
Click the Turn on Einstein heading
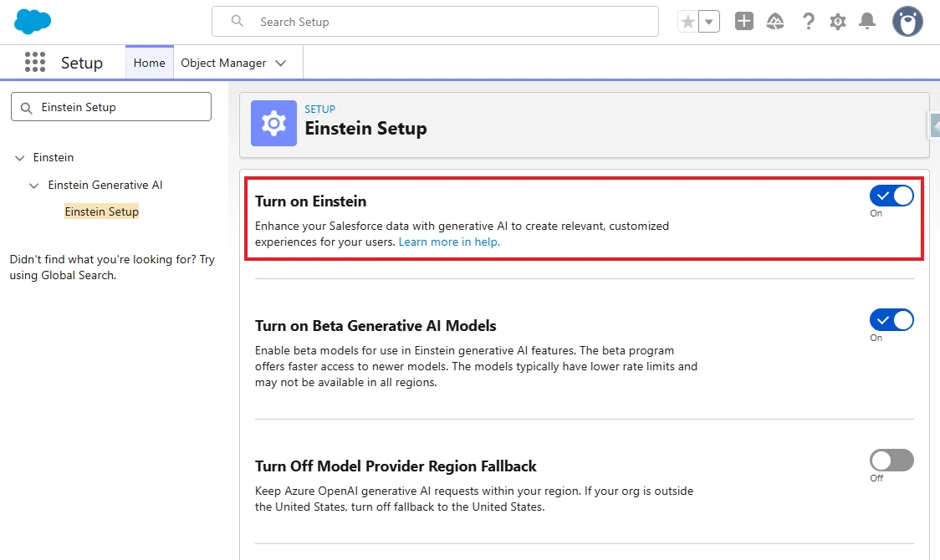(x=310, y=201)
